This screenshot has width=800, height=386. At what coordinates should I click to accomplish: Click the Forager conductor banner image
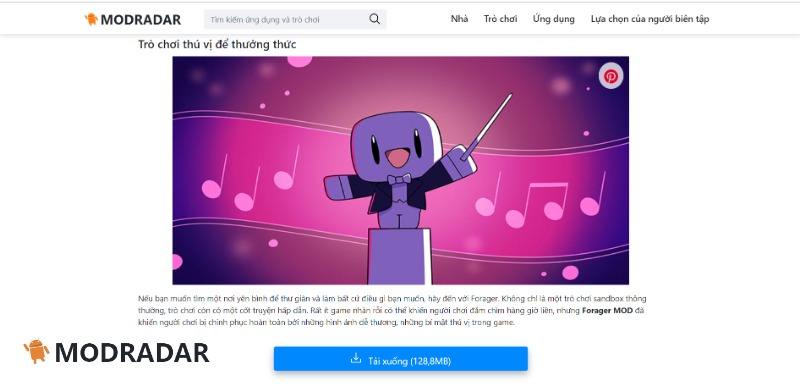tap(401, 170)
